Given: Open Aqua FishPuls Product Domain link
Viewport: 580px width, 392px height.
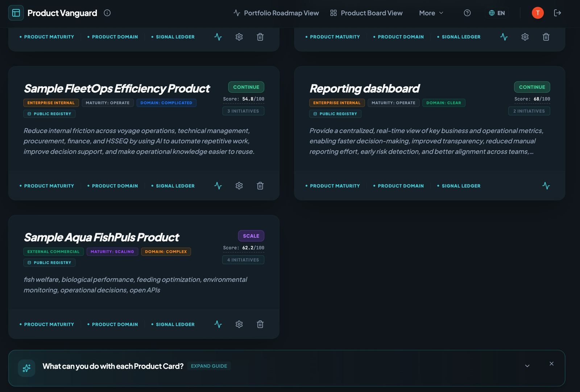Looking at the screenshot, I should point(113,325).
